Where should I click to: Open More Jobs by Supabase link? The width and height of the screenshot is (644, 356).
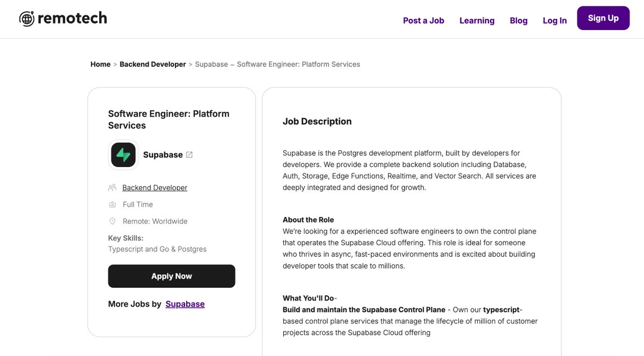click(185, 304)
